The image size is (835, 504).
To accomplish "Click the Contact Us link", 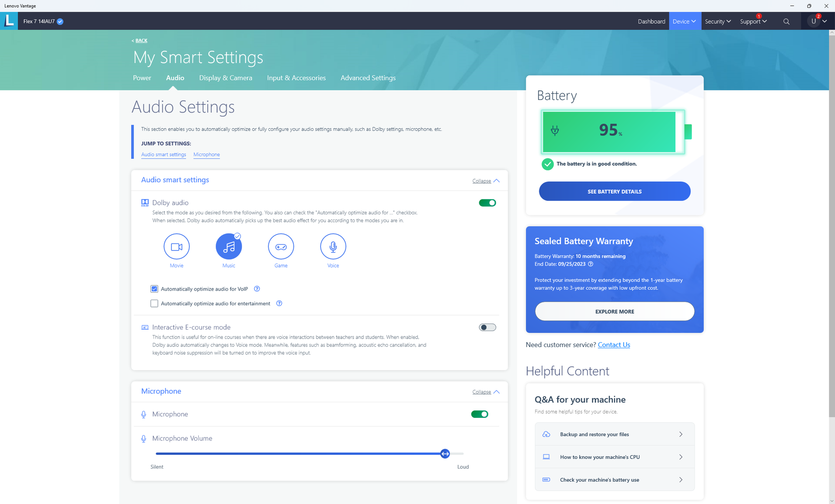I will point(614,345).
